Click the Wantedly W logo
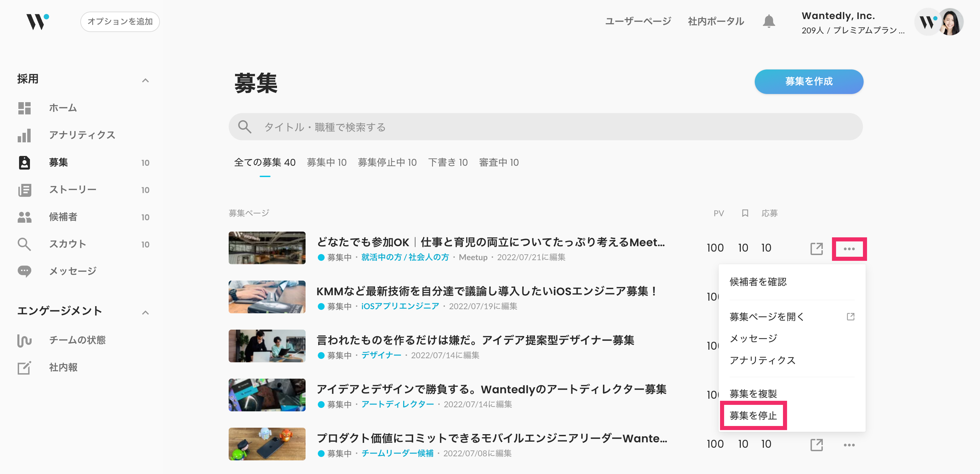Viewport: 980px width, 474px height. pyautogui.click(x=37, y=22)
